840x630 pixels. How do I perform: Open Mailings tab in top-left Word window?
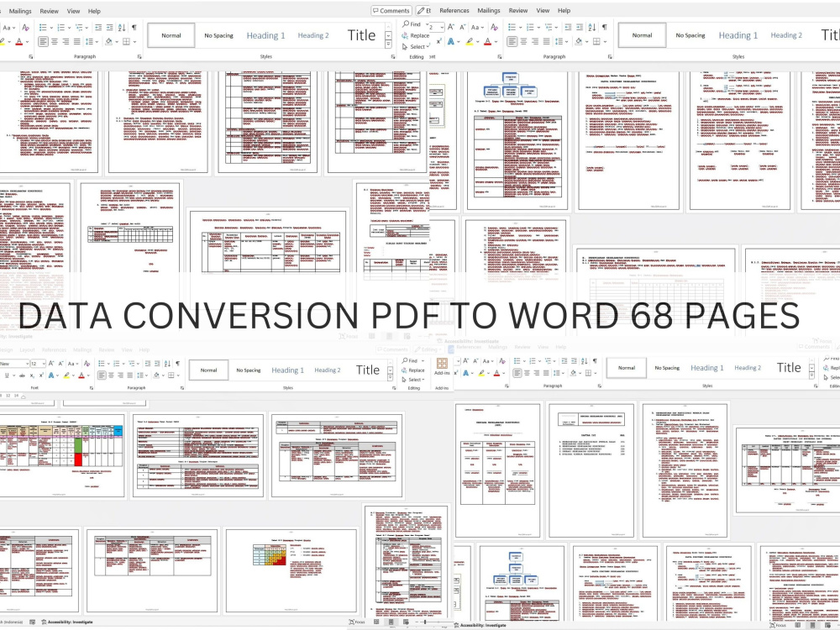point(20,11)
